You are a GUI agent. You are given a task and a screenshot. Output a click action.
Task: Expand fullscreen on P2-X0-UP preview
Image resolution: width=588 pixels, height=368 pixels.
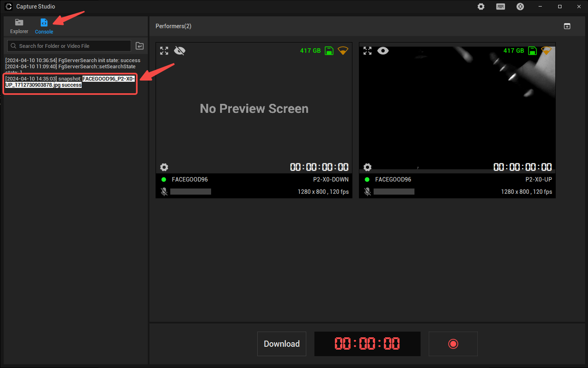point(367,51)
